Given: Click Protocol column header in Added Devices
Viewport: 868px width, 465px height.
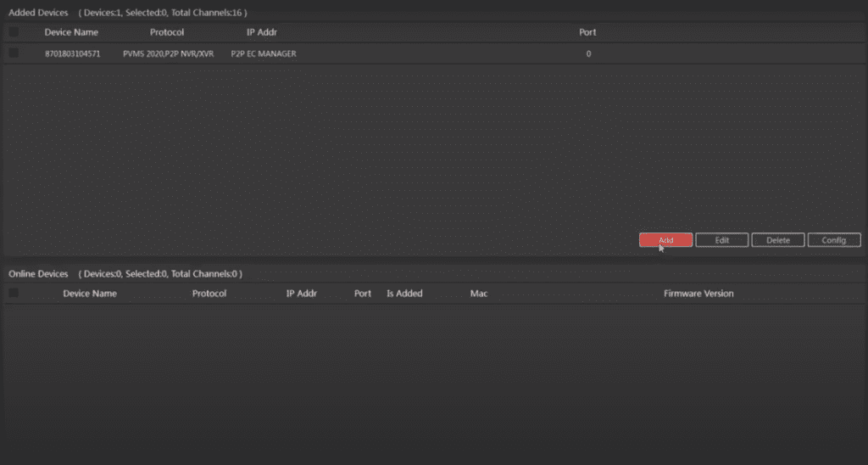Looking at the screenshot, I should (x=167, y=32).
